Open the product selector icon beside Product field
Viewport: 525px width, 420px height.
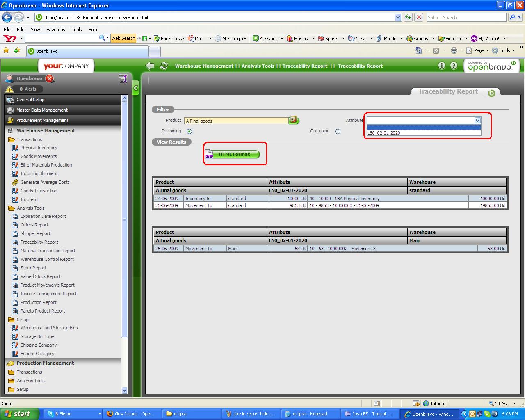coord(294,120)
